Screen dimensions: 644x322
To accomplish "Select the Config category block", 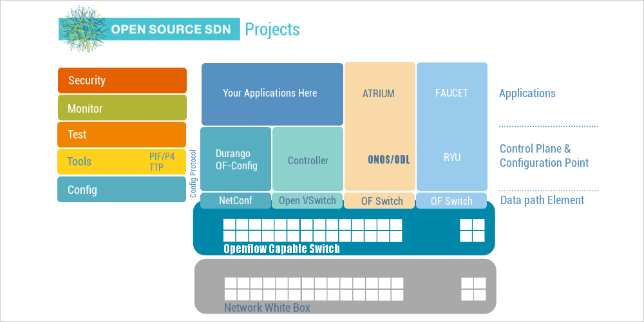I will click(122, 189).
